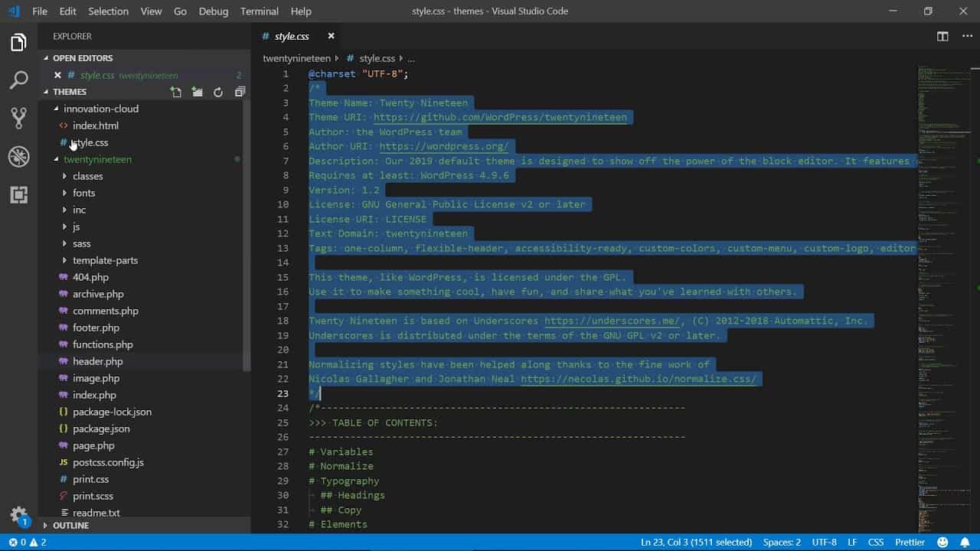
Task: Open the Help menu
Action: [301, 11]
